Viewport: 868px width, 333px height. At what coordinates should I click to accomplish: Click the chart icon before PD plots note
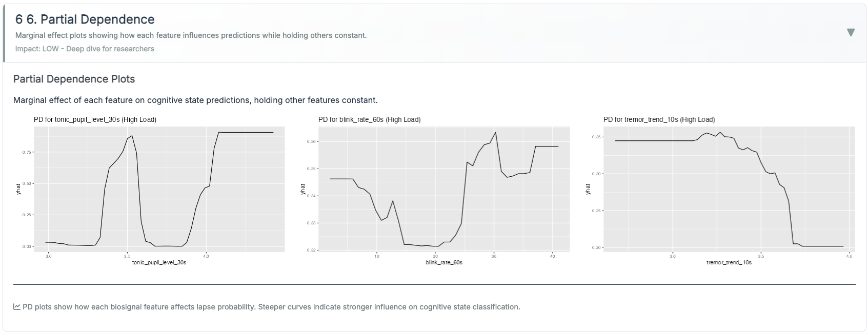pos(17,307)
